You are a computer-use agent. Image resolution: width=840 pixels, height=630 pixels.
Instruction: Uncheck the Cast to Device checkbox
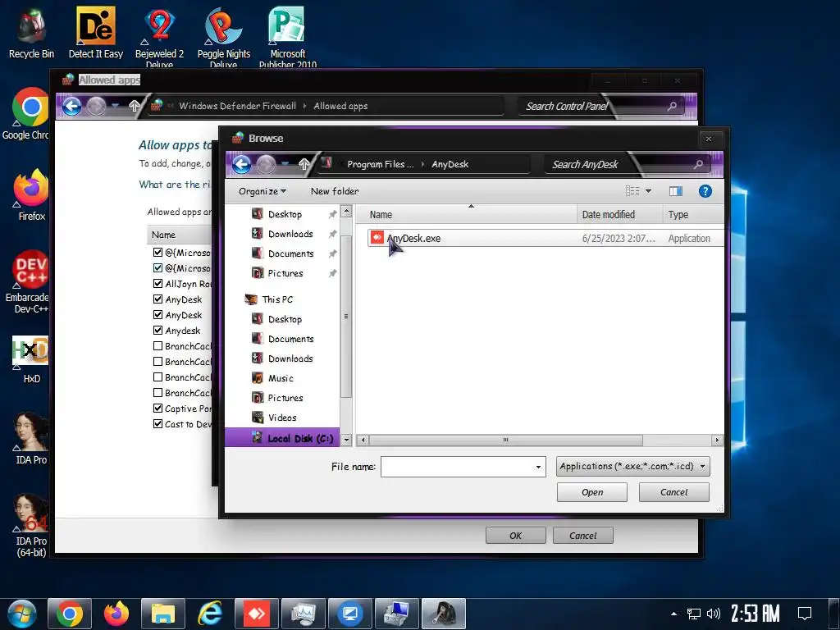pos(157,424)
